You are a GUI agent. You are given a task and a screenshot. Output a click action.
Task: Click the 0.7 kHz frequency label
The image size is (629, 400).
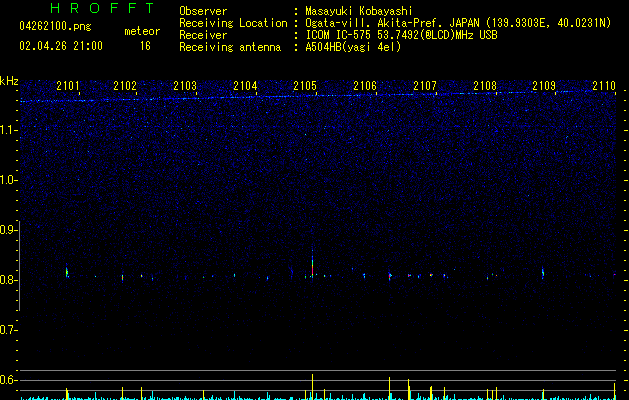8,330
